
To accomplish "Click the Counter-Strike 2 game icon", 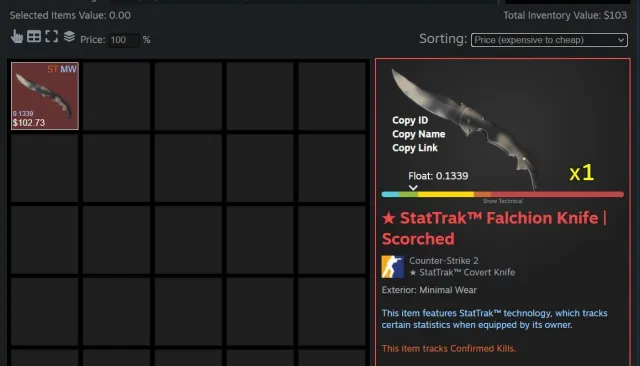I will tap(393, 267).
